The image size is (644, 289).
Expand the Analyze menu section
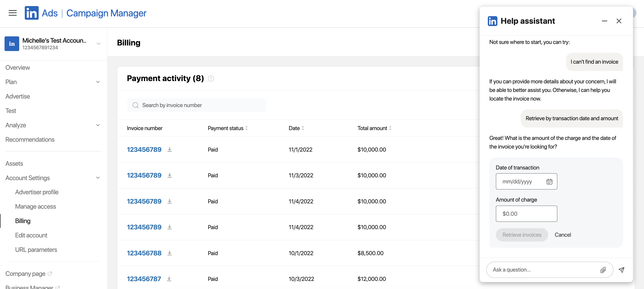pyautogui.click(x=98, y=125)
